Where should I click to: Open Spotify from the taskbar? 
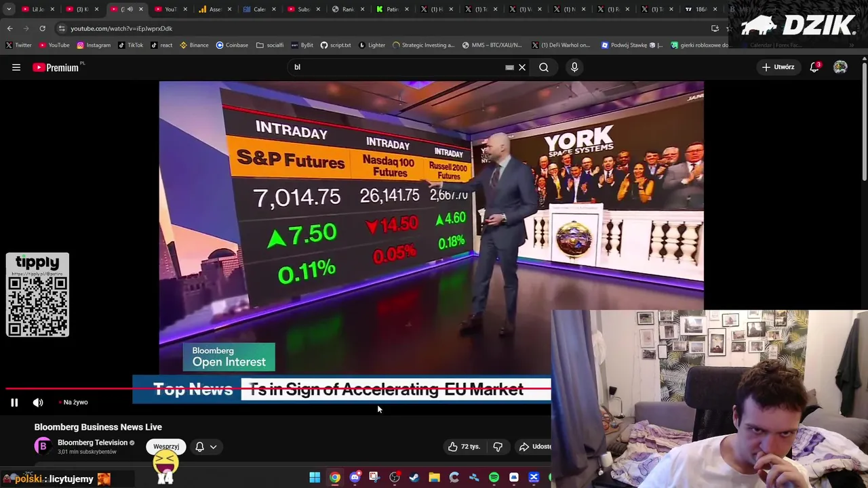coord(494,478)
